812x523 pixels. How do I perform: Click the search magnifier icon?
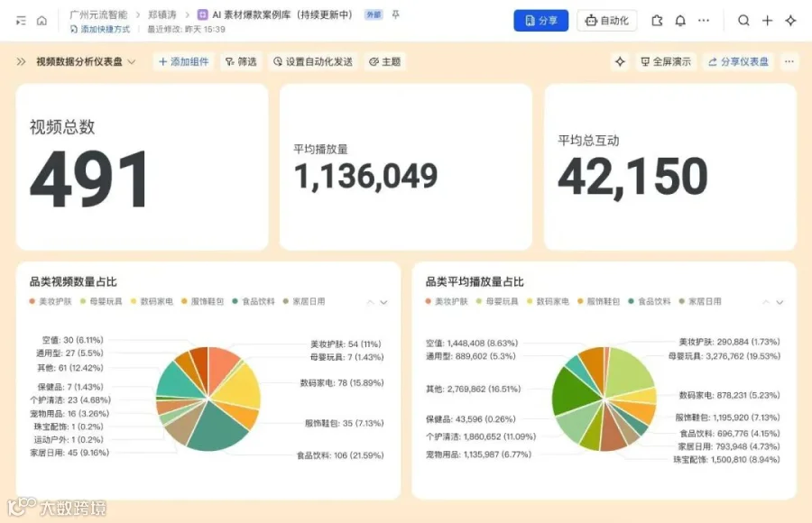click(x=743, y=21)
